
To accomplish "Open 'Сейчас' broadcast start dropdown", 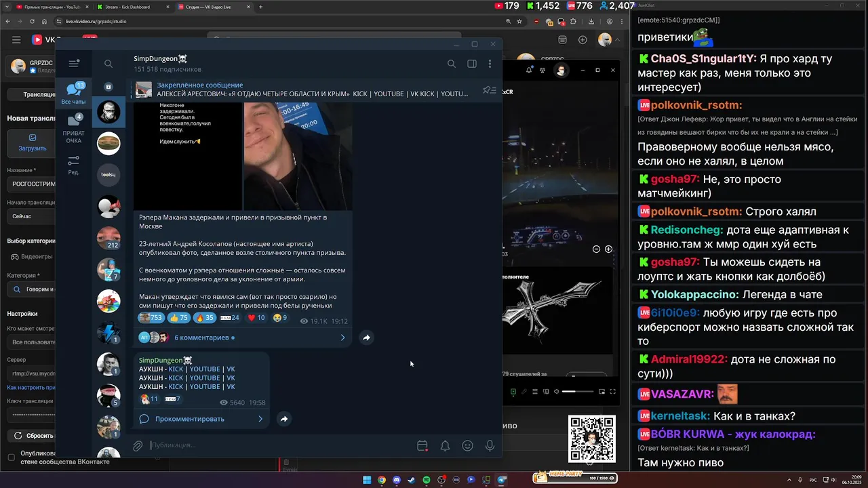I will click(x=31, y=216).
